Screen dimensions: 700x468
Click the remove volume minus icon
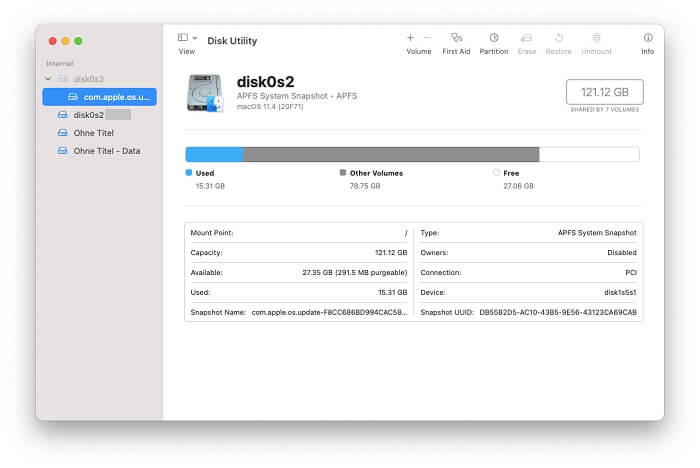pos(428,38)
